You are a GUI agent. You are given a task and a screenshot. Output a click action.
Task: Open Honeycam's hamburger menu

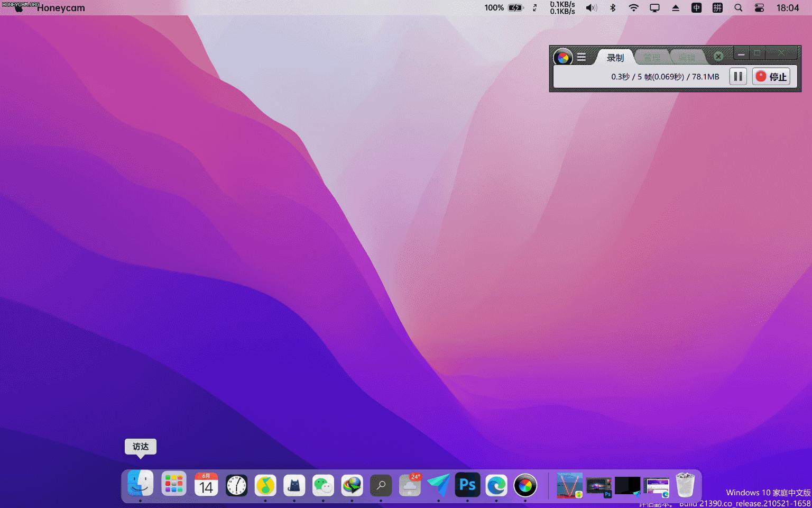point(582,57)
